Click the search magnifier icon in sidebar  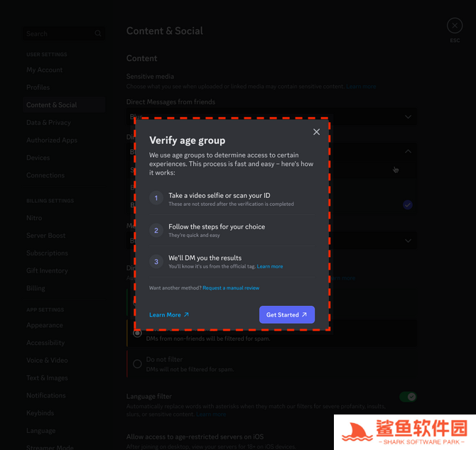98,33
